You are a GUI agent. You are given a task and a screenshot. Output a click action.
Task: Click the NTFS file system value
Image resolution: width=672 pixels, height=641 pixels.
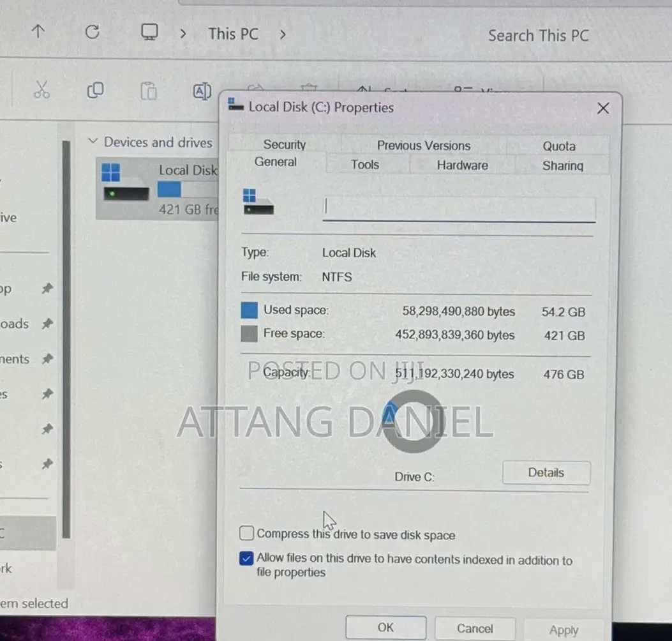coord(337,277)
